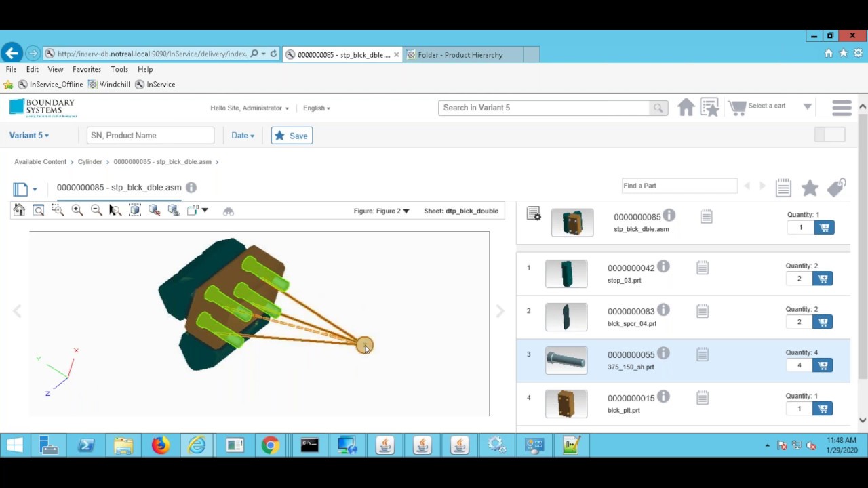Viewport: 868px width, 488px height.
Task: Click the shopping cart icon in header
Action: point(737,107)
